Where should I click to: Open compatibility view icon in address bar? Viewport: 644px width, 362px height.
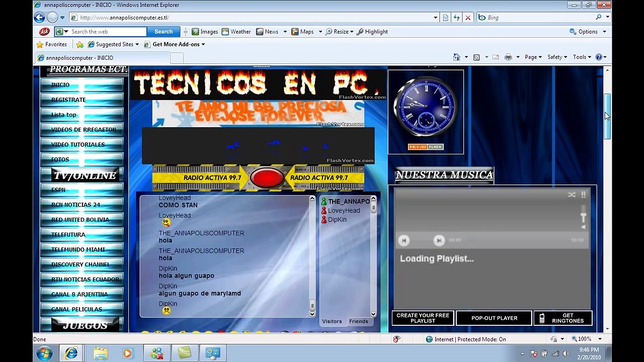click(x=445, y=18)
